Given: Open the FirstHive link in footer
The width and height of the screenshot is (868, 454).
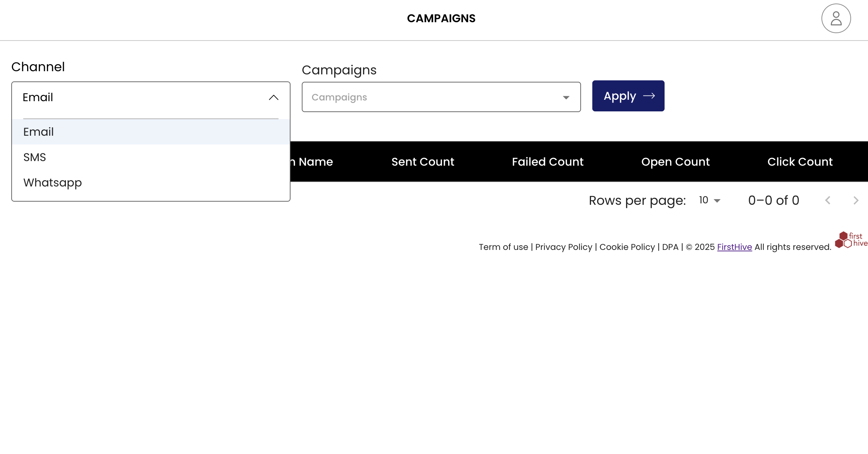Looking at the screenshot, I should coord(734,247).
